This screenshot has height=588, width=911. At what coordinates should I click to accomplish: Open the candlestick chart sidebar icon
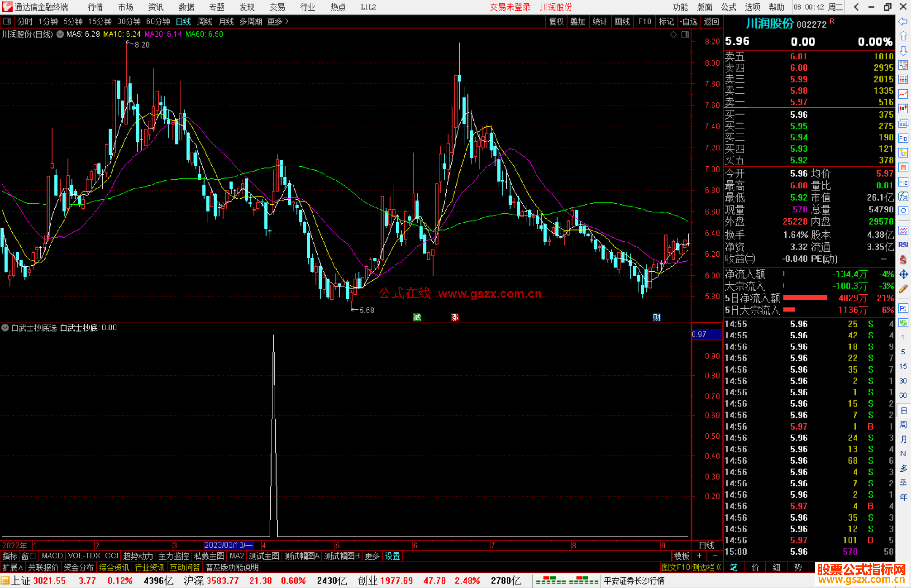(903, 108)
